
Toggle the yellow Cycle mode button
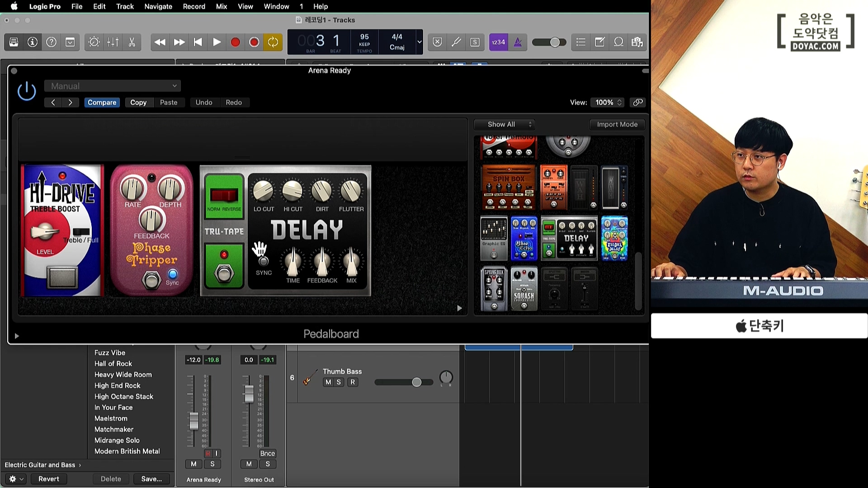273,42
